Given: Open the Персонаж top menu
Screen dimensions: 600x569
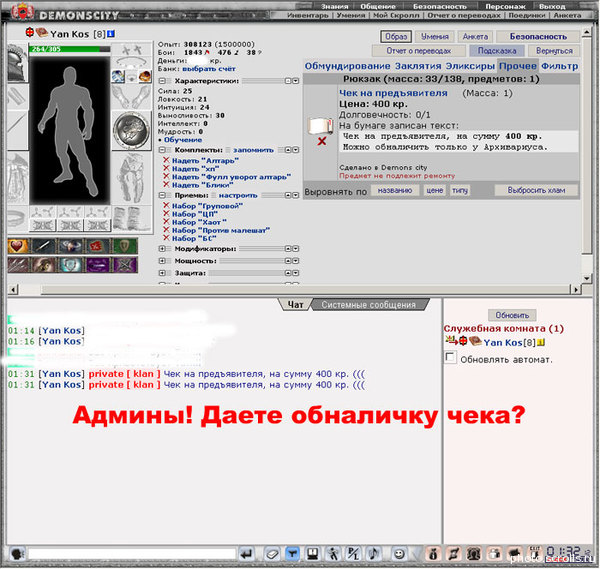Looking at the screenshot, I should pyautogui.click(x=505, y=7).
